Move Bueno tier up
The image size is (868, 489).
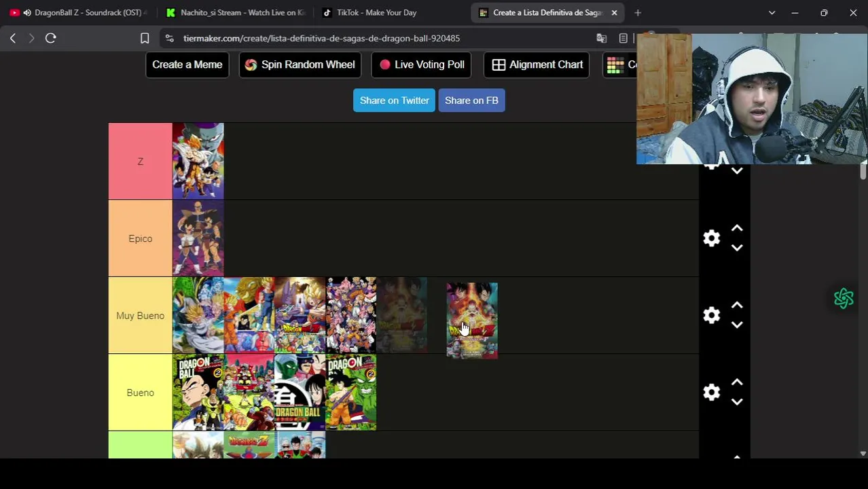(x=737, y=383)
